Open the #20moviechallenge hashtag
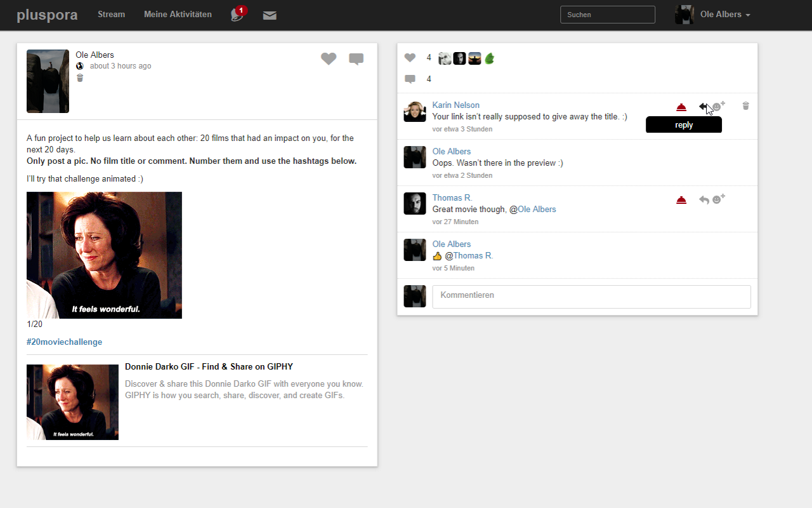Viewport: 812px width, 508px height. pos(64,342)
